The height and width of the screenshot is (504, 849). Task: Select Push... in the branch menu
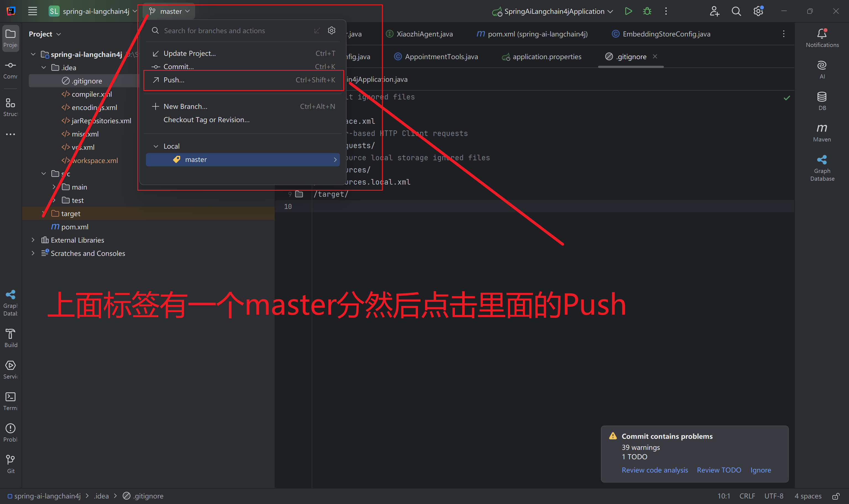coord(174,80)
